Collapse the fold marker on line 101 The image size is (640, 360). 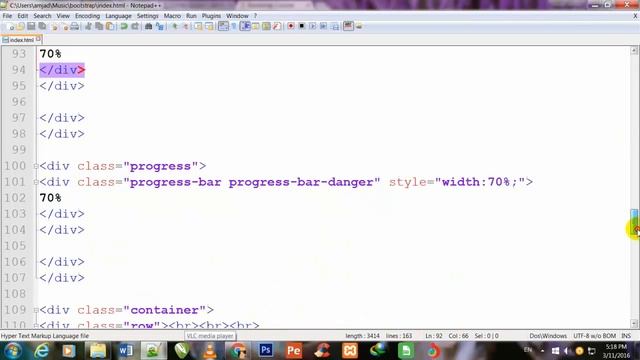click(36, 182)
